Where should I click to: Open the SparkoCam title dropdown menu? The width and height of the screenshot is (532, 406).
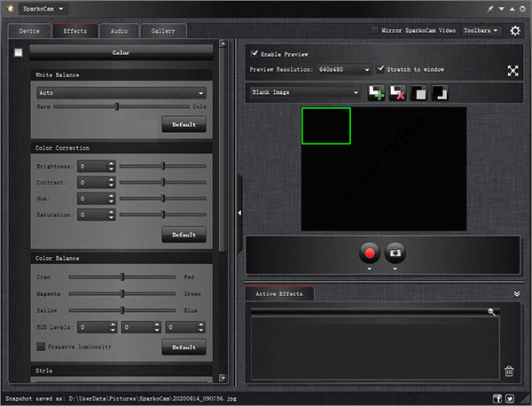[43, 9]
